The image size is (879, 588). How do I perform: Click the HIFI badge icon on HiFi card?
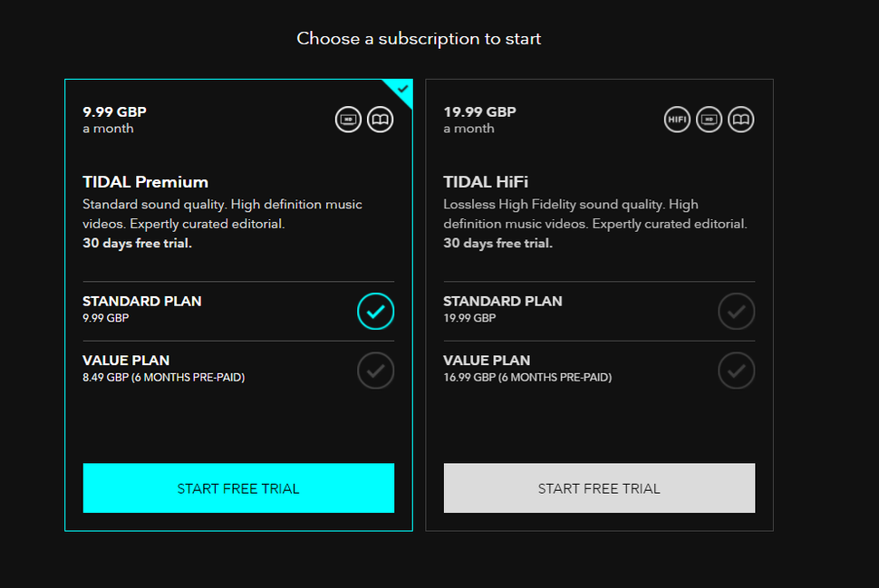coord(677,119)
